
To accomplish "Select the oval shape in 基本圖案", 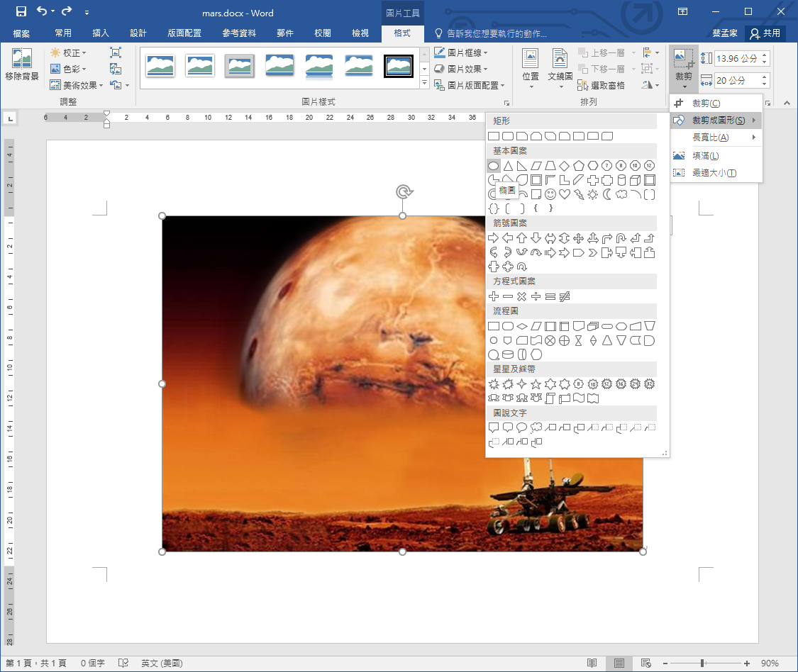I will click(x=494, y=166).
